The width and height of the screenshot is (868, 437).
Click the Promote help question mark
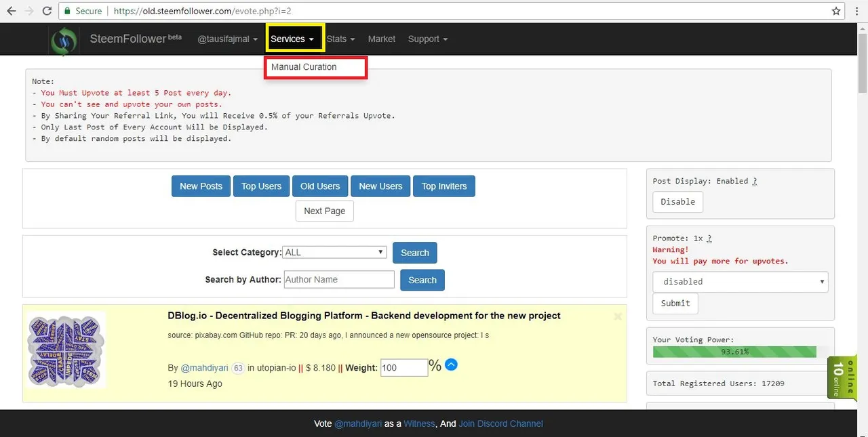point(709,238)
